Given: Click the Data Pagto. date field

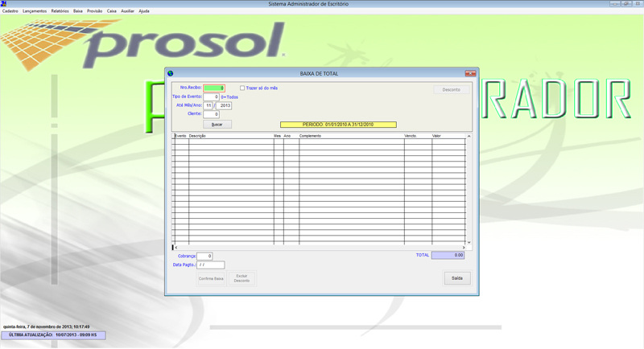Looking at the screenshot, I should (211, 265).
